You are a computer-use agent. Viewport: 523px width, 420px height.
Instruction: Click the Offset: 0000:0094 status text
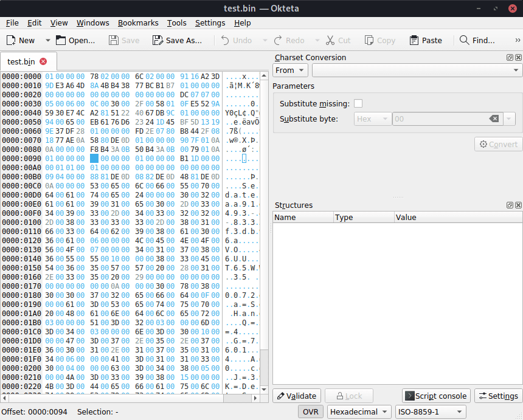pyautogui.click(x=34, y=411)
